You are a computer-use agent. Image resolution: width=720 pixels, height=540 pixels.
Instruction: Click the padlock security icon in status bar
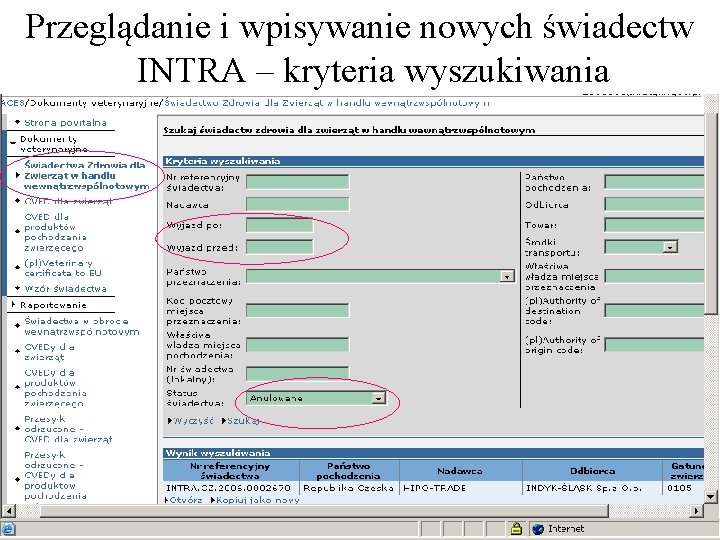point(516,529)
